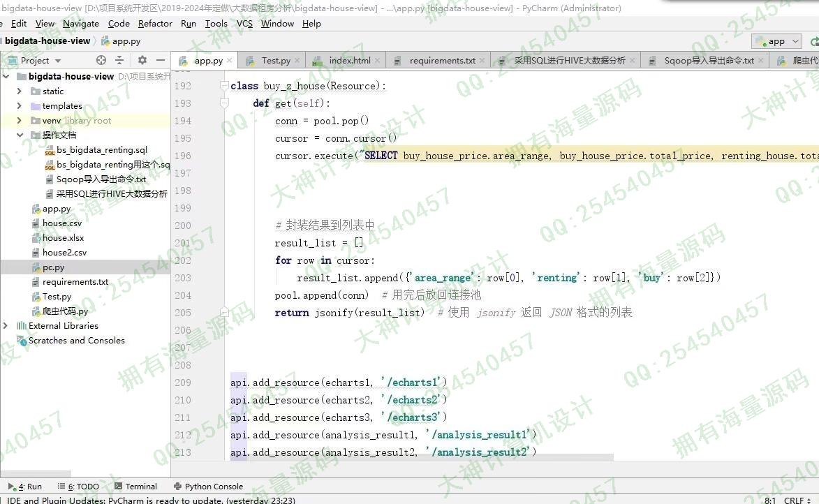Open the View menu
Screen dimensions: 819x504
[45, 24]
